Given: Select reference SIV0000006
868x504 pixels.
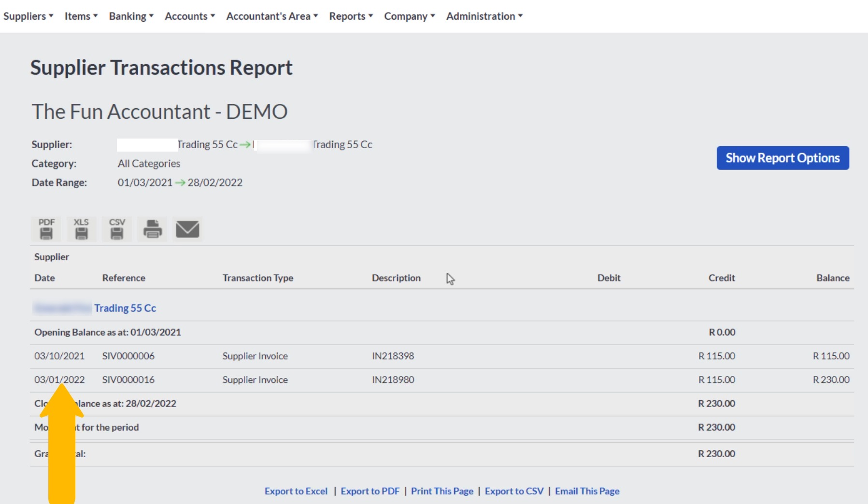Looking at the screenshot, I should coord(128,356).
